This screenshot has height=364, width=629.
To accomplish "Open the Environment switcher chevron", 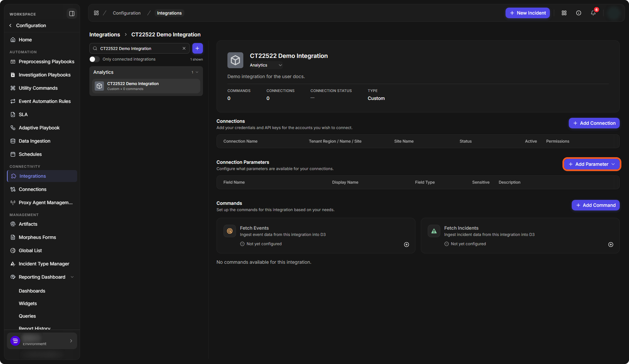I will [x=71, y=341].
